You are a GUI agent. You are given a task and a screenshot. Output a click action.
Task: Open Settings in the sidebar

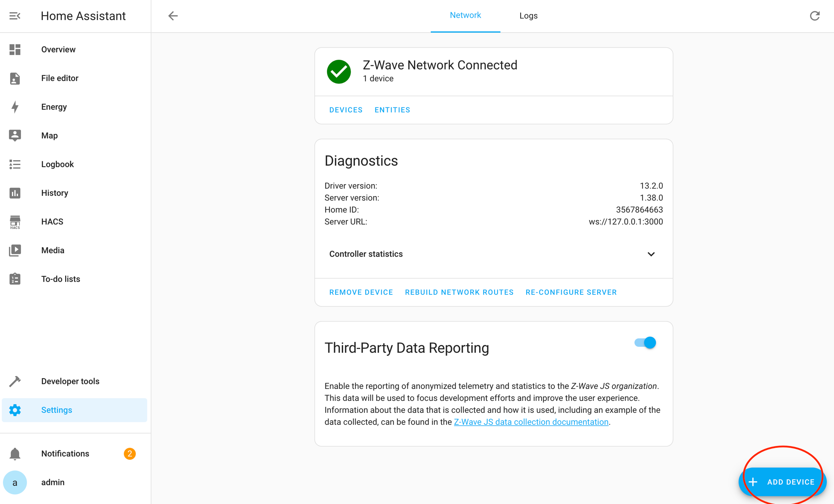[56, 410]
